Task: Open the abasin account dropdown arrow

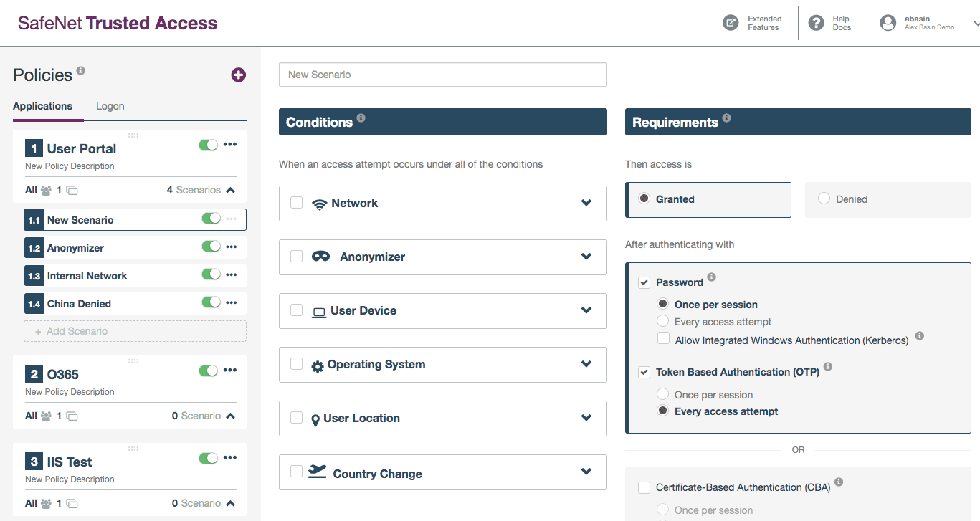Action: (x=976, y=24)
